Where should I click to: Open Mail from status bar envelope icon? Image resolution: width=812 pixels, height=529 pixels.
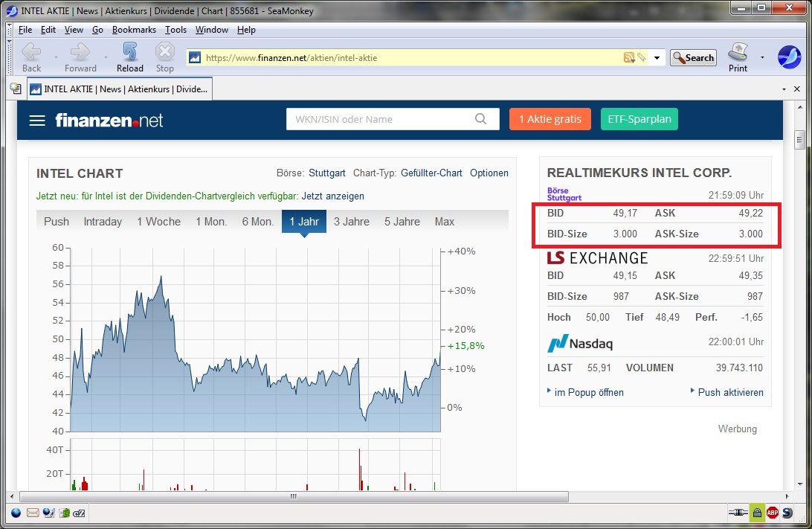pyautogui.click(x=33, y=513)
